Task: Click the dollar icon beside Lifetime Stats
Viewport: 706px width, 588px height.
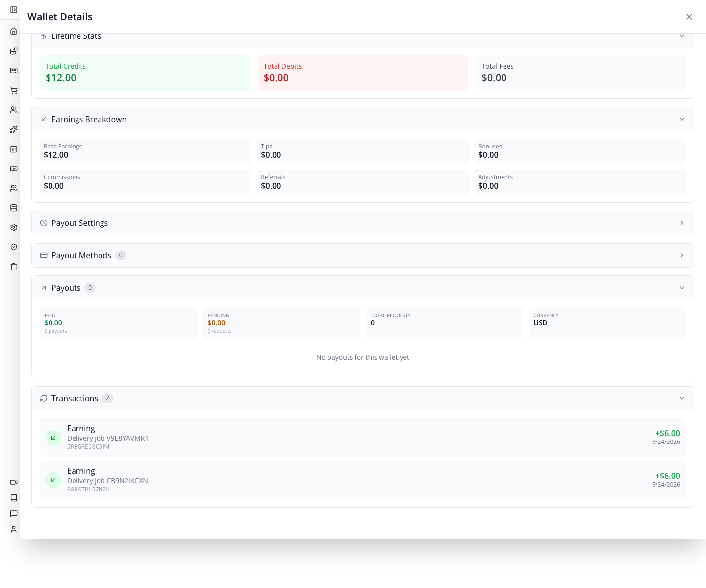Action: tap(44, 36)
